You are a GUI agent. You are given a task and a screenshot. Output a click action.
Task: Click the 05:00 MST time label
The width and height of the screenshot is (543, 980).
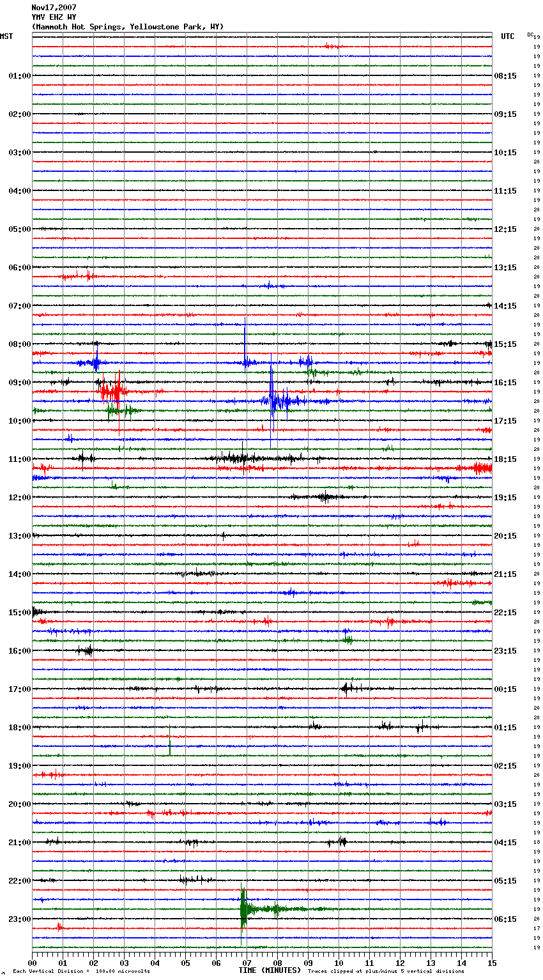pyautogui.click(x=20, y=229)
